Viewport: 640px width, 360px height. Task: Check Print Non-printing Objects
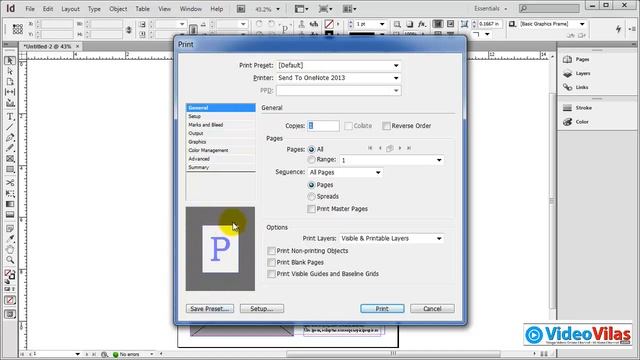coord(271,251)
